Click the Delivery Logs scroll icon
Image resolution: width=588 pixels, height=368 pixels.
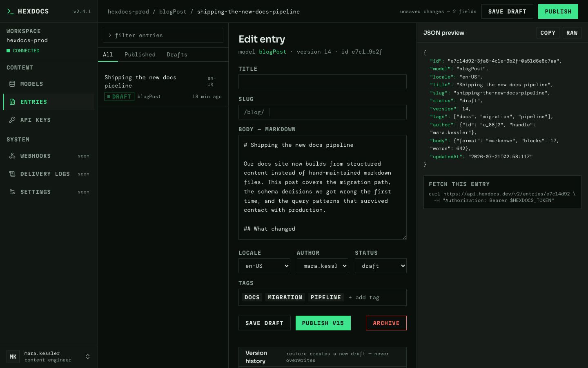12,174
